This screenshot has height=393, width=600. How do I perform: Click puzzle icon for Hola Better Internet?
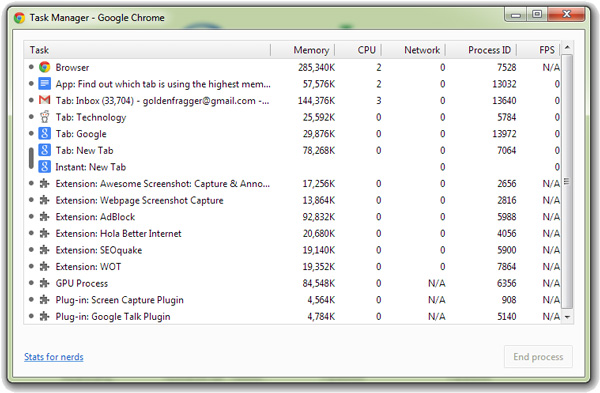[44, 233]
